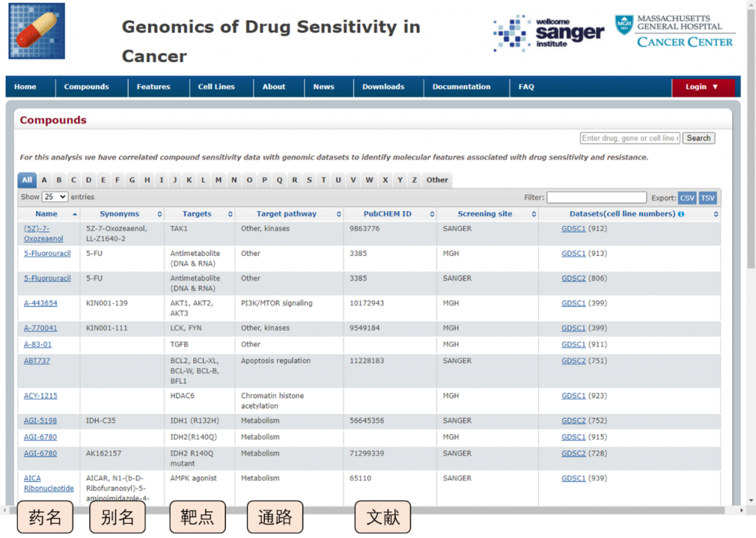
Task: Open the Show entries dropdown
Action: click(x=55, y=197)
